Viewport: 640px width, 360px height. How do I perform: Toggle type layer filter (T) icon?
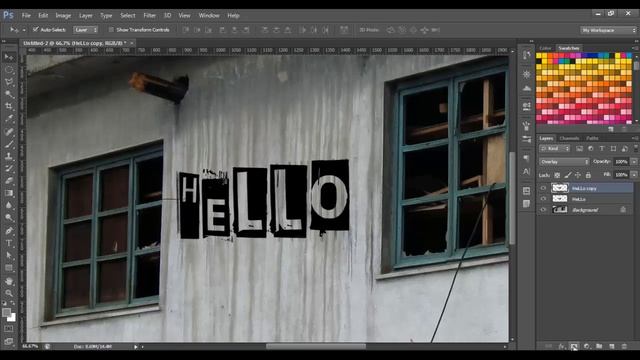(602, 149)
